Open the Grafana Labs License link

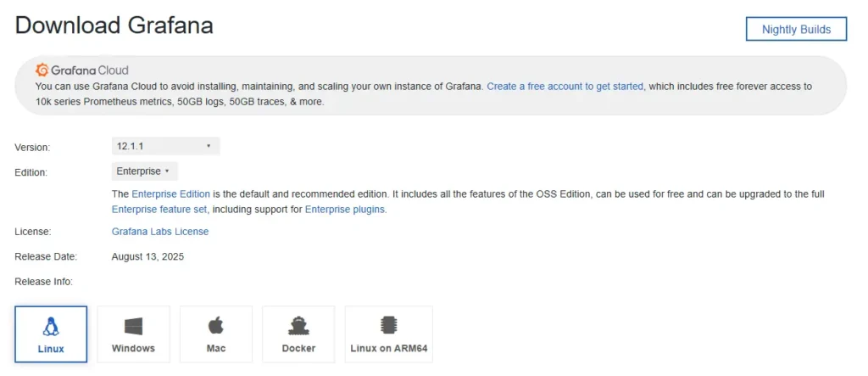[x=160, y=232]
